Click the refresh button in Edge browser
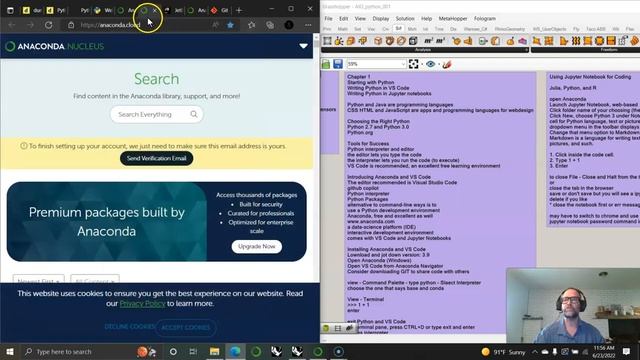The image size is (640, 360). coord(49,25)
